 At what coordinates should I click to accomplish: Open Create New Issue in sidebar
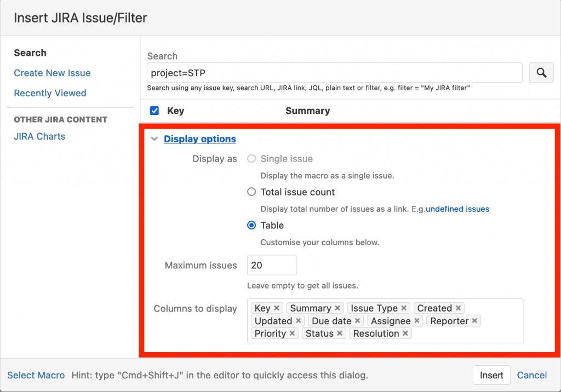coord(52,73)
